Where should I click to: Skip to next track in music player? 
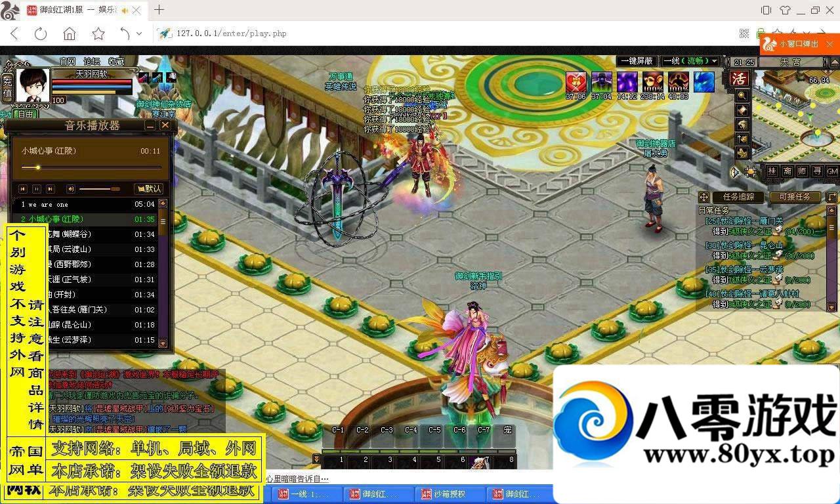point(51,189)
